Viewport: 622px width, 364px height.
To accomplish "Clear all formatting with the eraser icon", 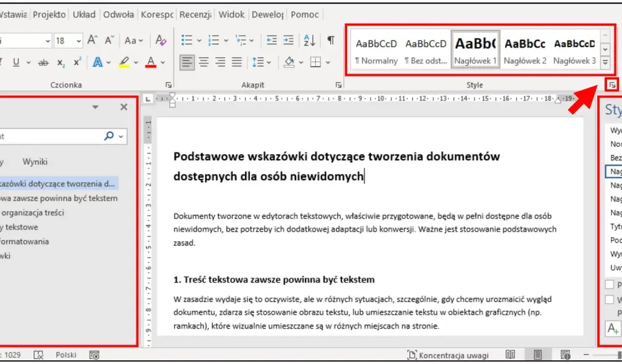I will tap(160, 40).
